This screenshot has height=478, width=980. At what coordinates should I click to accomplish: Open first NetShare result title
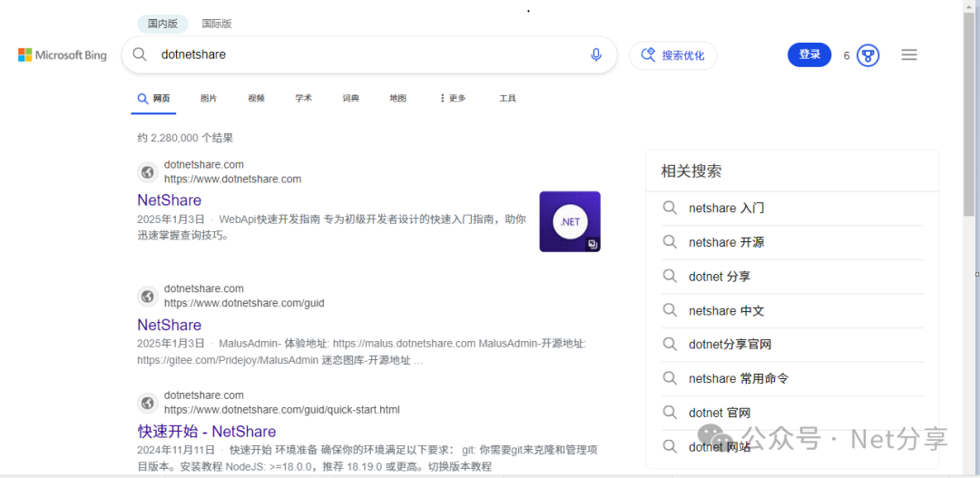170,200
